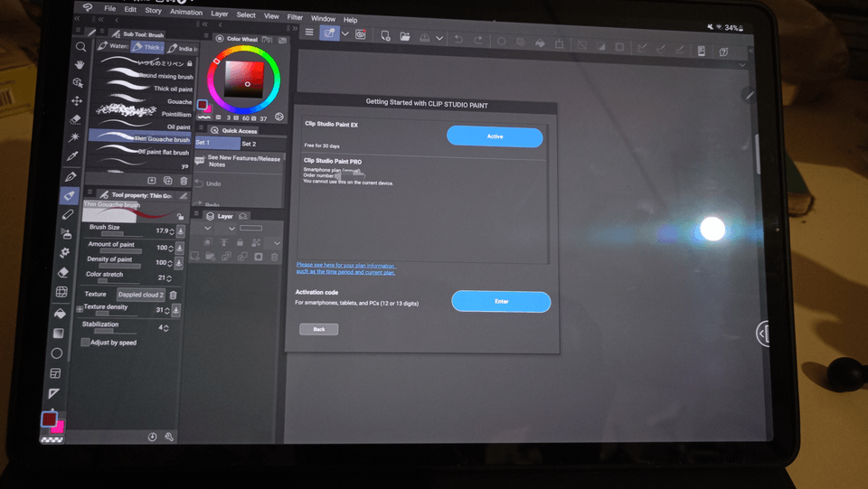Expand Texture density extra options plus
The image size is (868, 489).
80,308
